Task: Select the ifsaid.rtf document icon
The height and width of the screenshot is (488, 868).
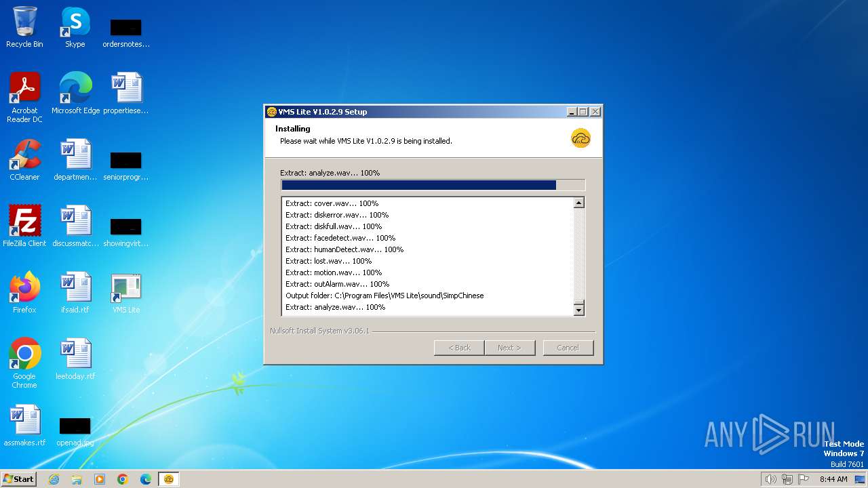Action: [x=75, y=293]
